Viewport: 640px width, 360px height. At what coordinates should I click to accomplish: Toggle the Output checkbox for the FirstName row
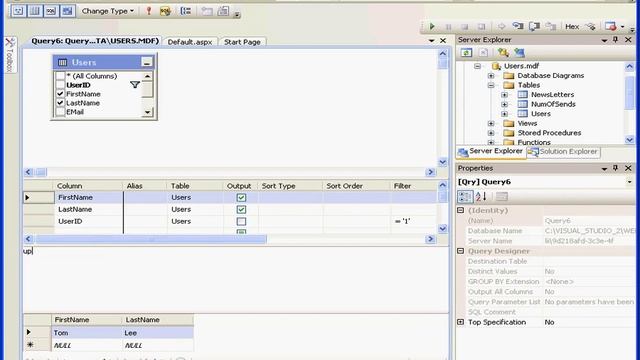click(241, 198)
